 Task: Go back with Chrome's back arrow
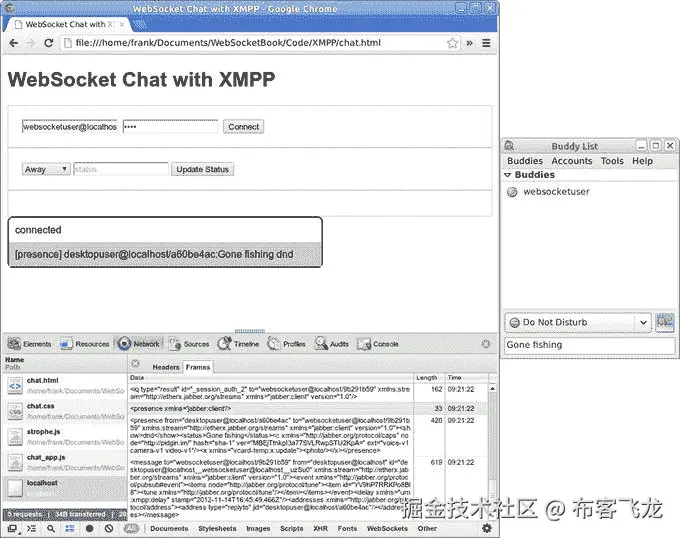tap(13, 43)
